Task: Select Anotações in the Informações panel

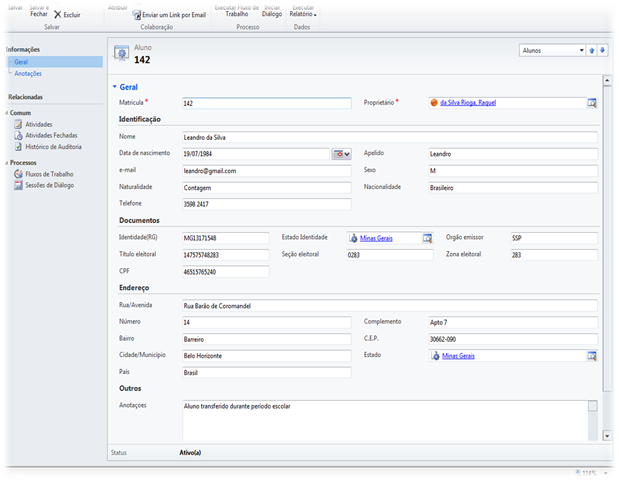Action: pyautogui.click(x=28, y=74)
